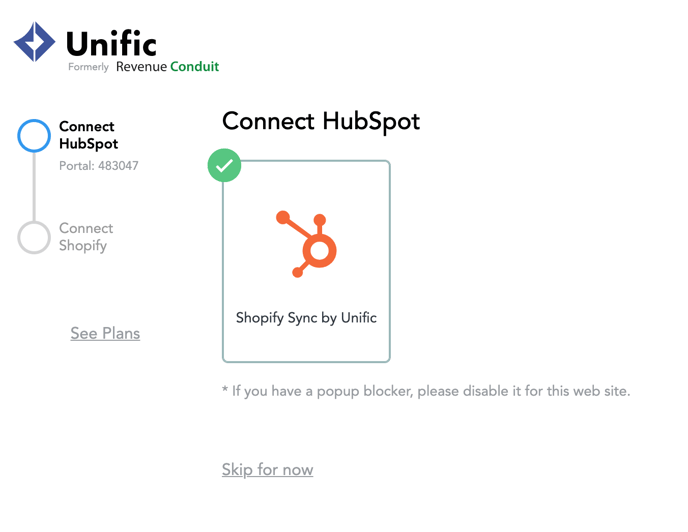
Task: Click the word HubSpot in sidebar step
Action: (x=89, y=144)
